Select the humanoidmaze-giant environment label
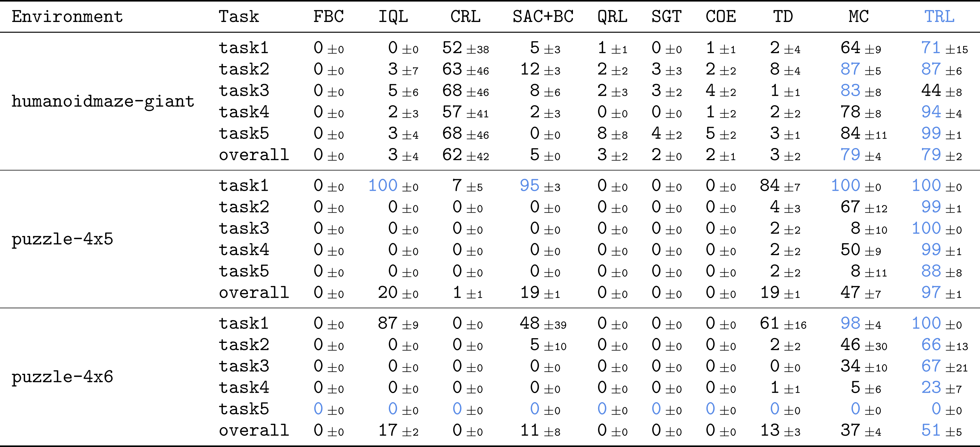The width and height of the screenshot is (980, 447). (x=103, y=102)
